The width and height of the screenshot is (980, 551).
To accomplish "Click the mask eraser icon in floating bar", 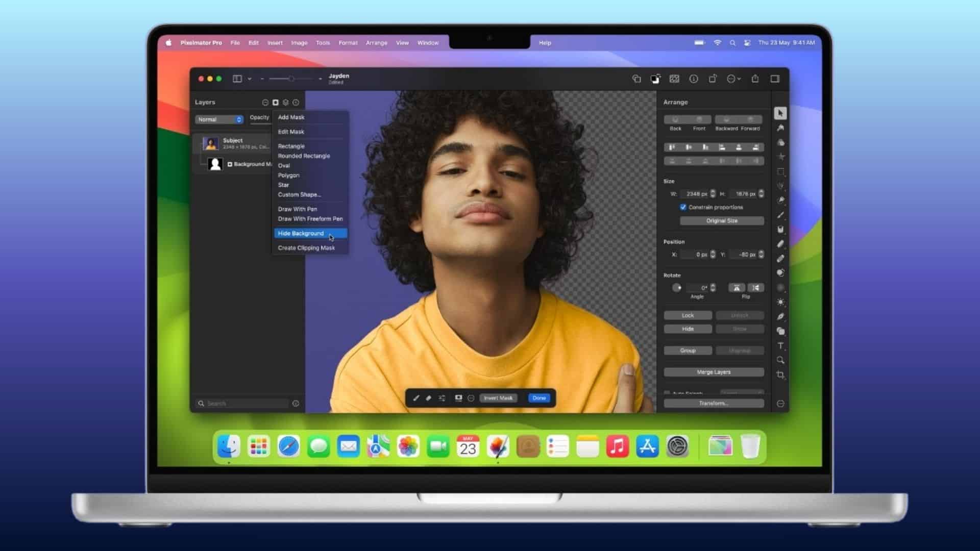I will (429, 398).
